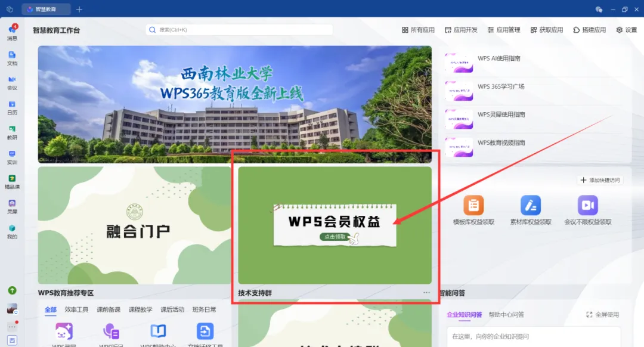
Task: Click the app logo icon in title bar
Action: point(10,9)
